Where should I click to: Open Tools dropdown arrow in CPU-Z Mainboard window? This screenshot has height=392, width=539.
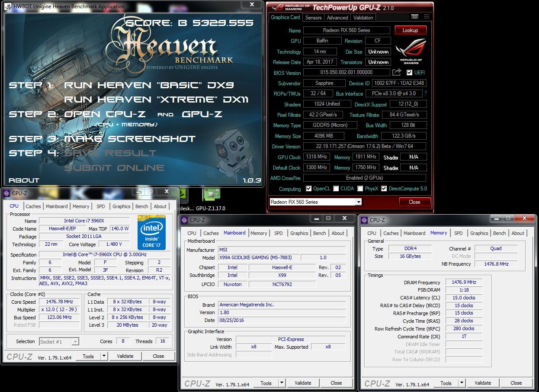tap(282, 383)
